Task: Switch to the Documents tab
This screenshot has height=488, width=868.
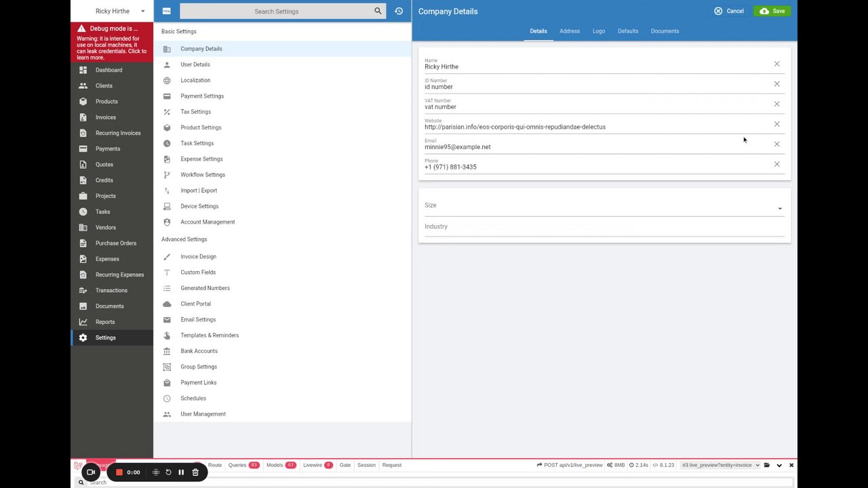Action: click(x=665, y=31)
